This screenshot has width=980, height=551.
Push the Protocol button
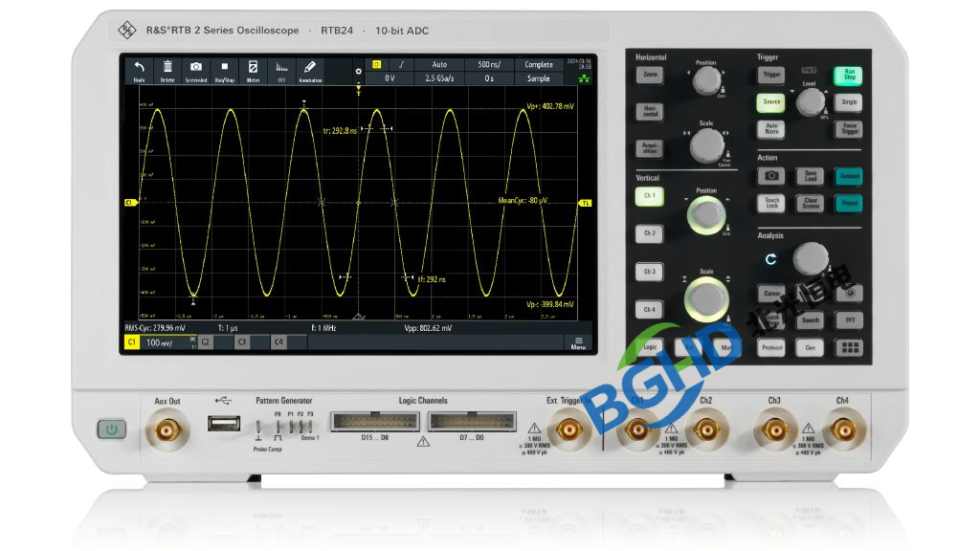772,347
